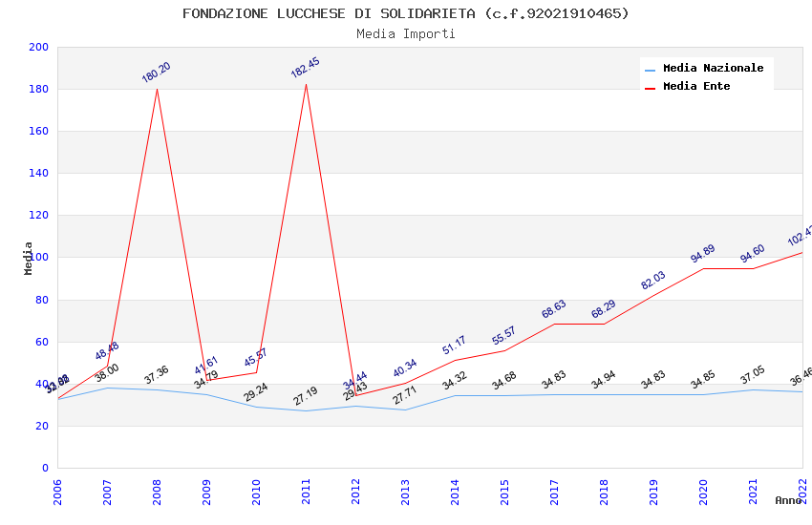Click the x-axis year 2019
This screenshot has height=525, width=812.
coord(654,493)
